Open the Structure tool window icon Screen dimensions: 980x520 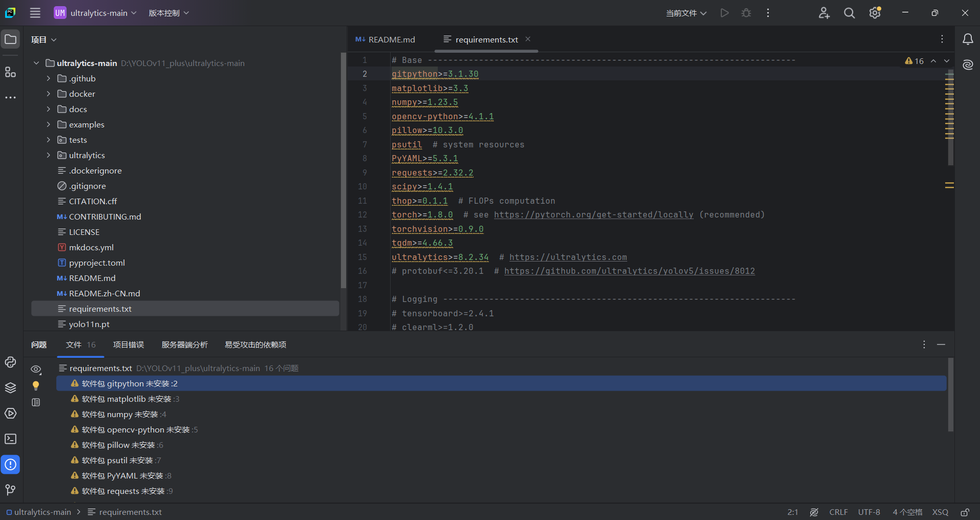click(x=11, y=72)
